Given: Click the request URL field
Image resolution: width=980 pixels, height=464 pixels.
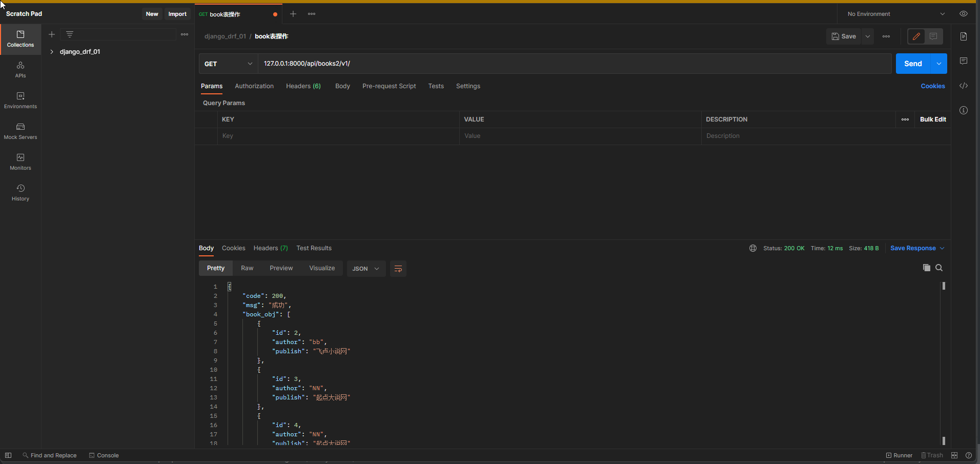Looking at the screenshot, I should click(575, 64).
